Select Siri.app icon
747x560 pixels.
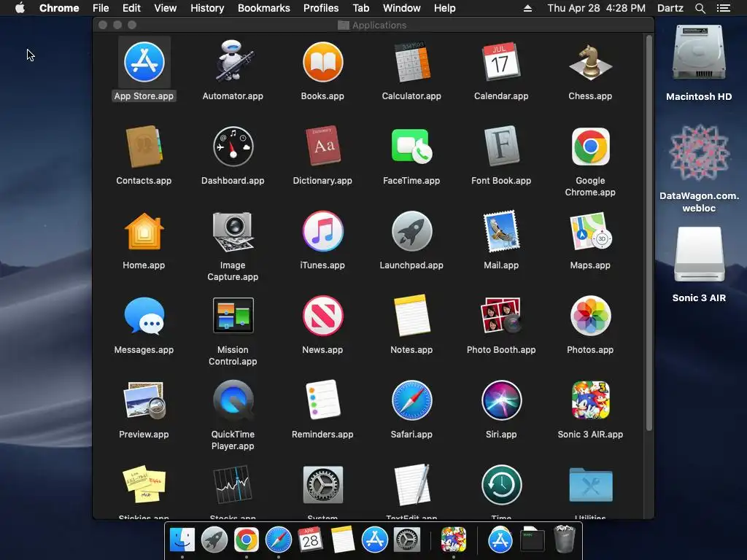tap(500, 400)
